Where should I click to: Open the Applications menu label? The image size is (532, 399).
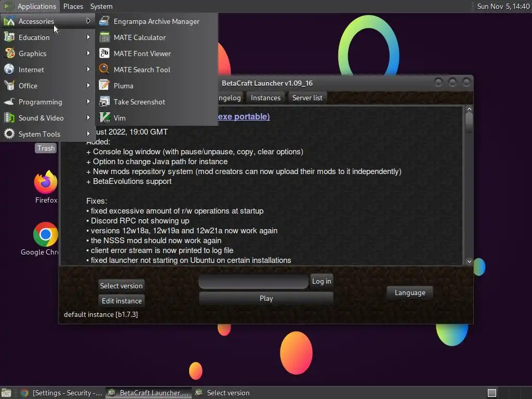tap(37, 6)
